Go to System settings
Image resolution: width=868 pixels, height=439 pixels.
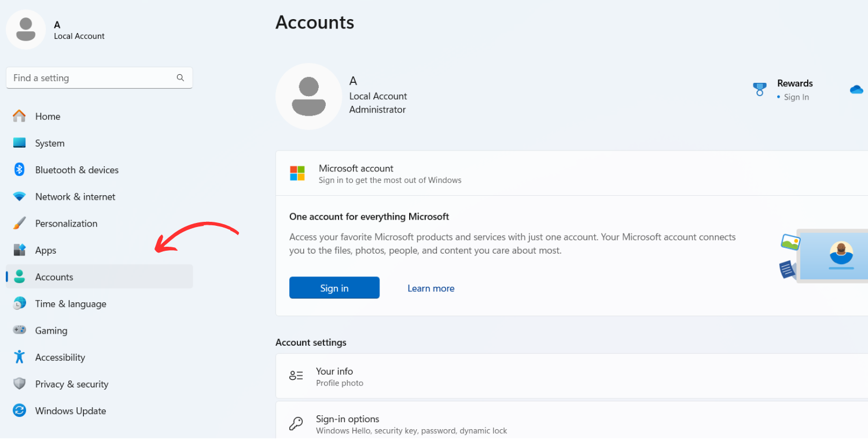pyautogui.click(x=50, y=143)
